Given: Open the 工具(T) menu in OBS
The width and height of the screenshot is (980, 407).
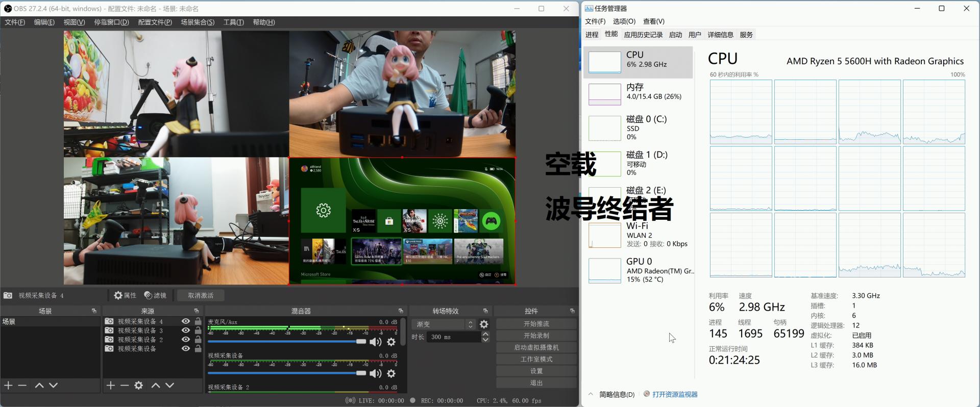Looking at the screenshot, I should 234,22.
